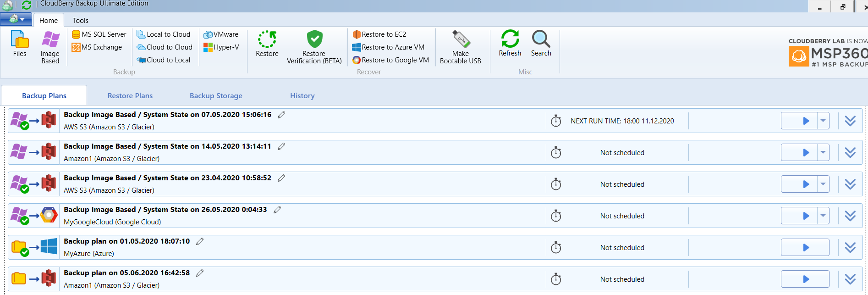The image size is (868, 295).
Task: Open Make Bootable USB tool
Action: 461,47
